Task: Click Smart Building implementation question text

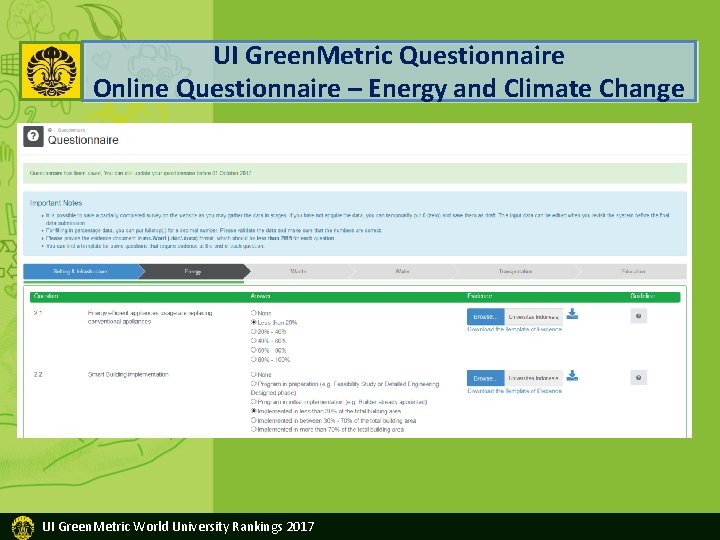Action: click(x=128, y=375)
